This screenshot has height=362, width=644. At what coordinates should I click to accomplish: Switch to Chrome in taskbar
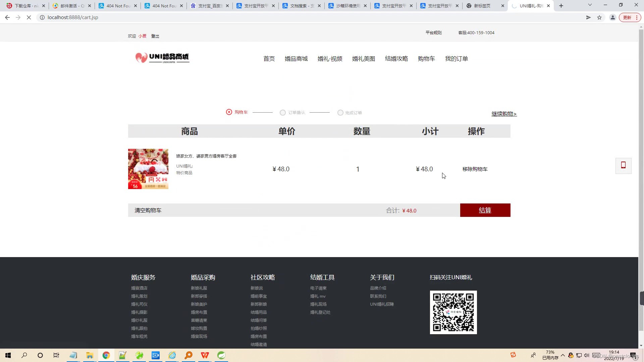pos(106,355)
